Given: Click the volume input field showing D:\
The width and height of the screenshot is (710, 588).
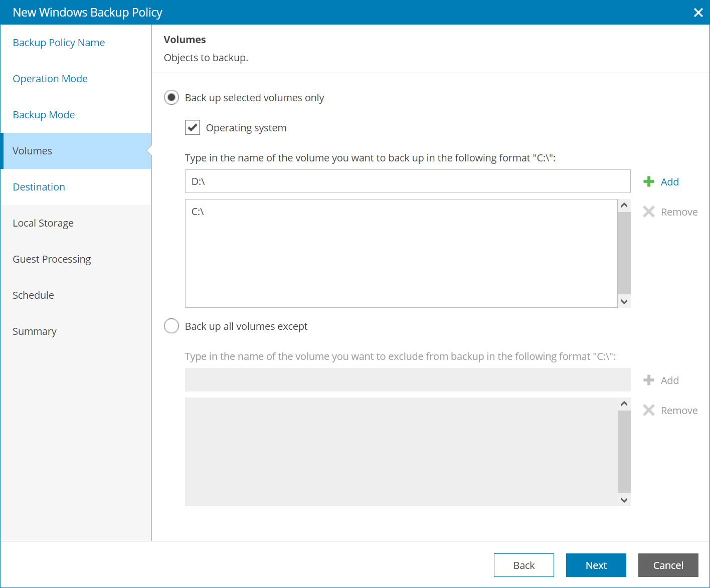Looking at the screenshot, I should [x=407, y=181].
